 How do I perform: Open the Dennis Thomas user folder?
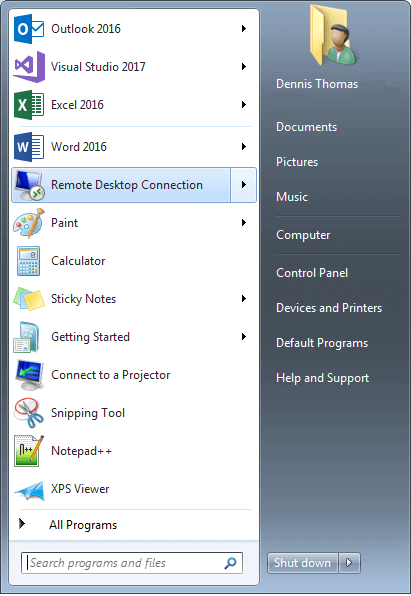coord(317,84)
